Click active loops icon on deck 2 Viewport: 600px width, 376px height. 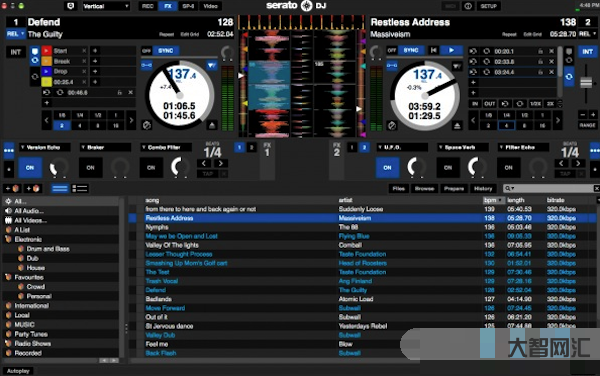(x=569, y=77)
